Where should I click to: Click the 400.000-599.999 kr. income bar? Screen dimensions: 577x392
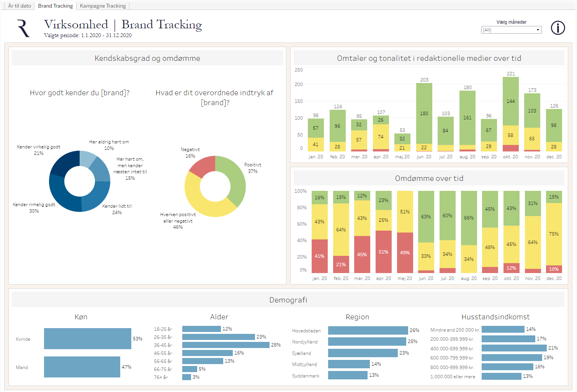point(514,348)
